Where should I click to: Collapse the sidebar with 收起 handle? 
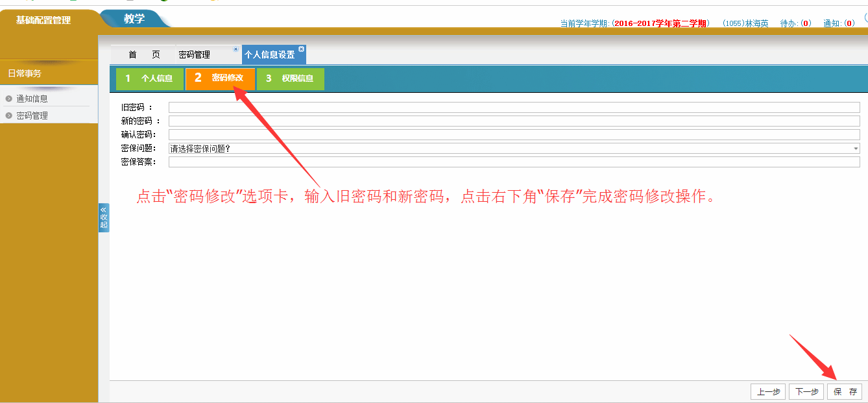click(104, 218)
